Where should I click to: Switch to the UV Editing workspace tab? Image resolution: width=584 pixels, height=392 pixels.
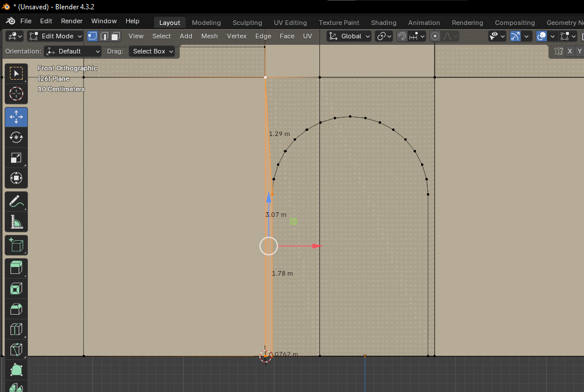coord(290,23)
